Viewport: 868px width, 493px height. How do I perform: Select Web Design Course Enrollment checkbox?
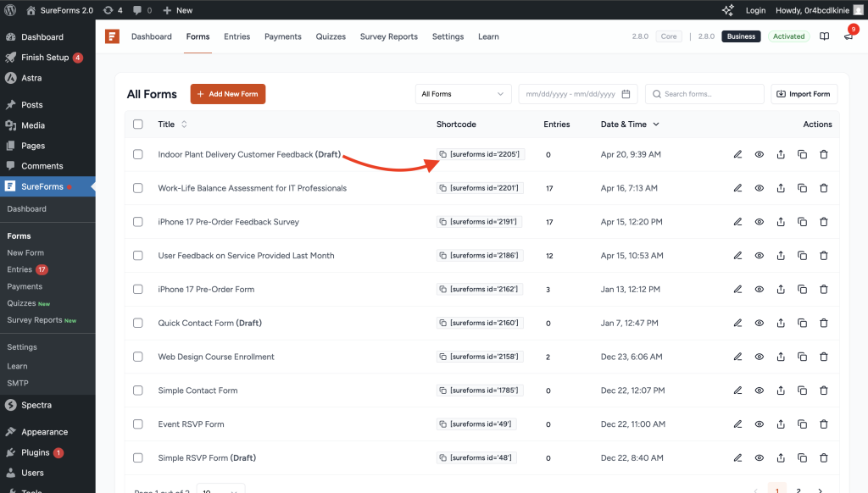[x=138, y=357]
